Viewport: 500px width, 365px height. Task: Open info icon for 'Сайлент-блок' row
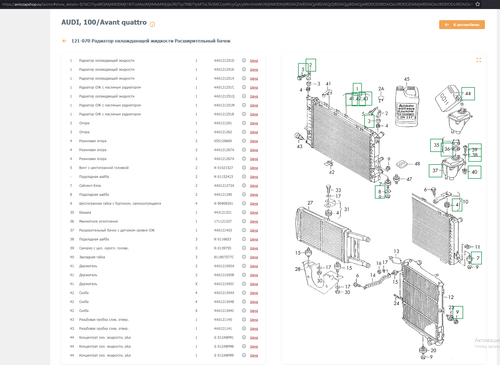(x=244, y=185)
